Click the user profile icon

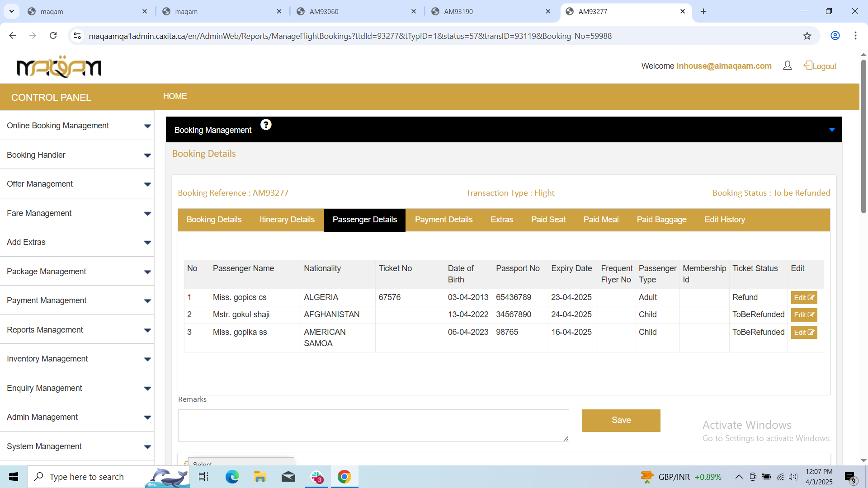click(x=787, y=66)
